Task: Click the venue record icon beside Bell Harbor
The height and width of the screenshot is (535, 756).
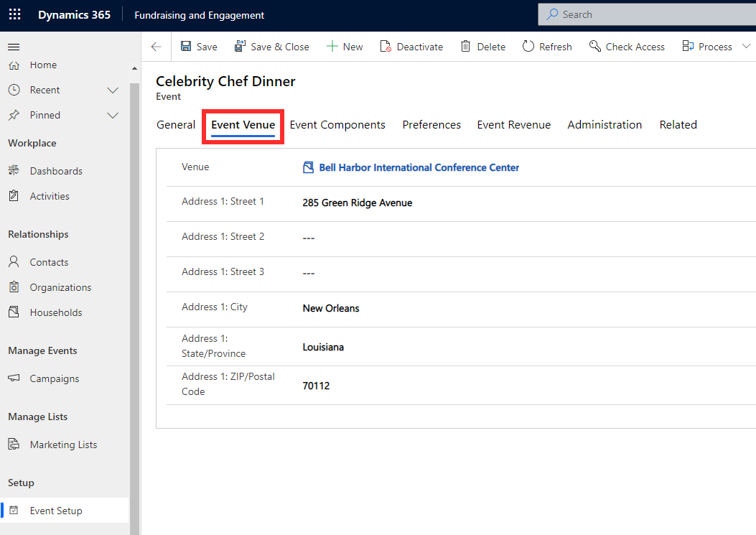Action: click(x=308, y=167)
